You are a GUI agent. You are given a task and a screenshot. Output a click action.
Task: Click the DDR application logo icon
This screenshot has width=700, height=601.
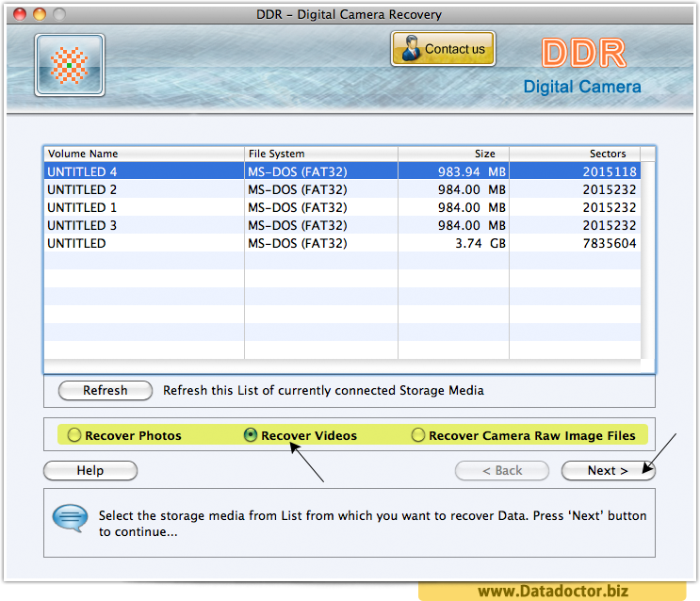pos(70,65)
